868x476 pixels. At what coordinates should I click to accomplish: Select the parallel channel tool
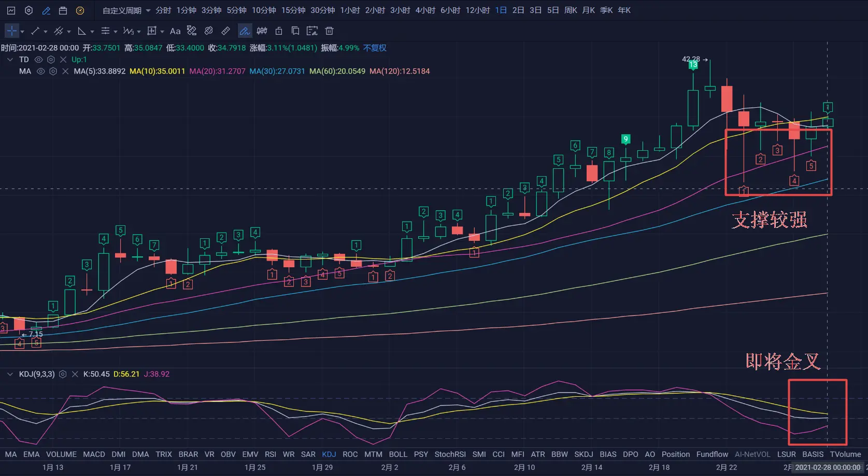point(59,31)
